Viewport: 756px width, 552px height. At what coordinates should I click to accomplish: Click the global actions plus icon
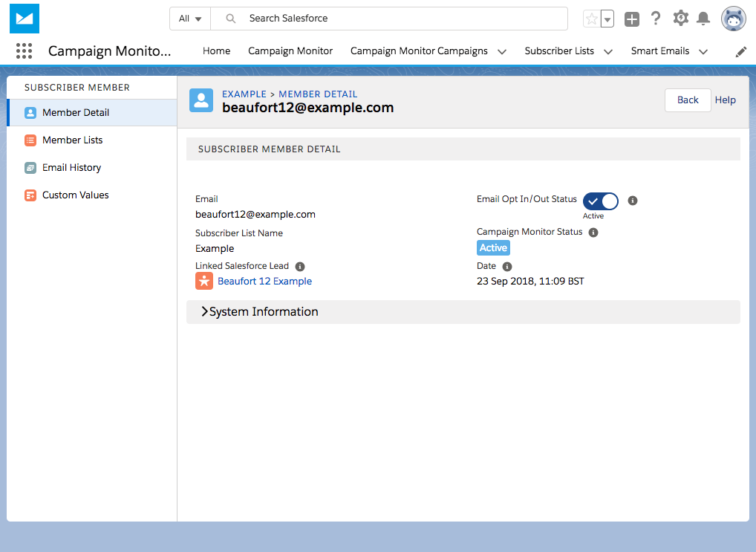tap(631, 19)
